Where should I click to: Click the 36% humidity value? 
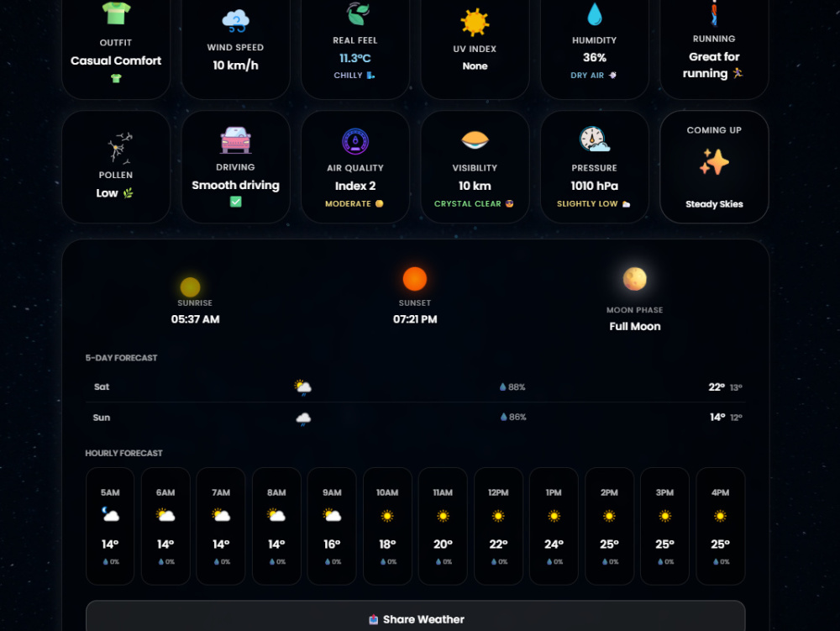[595, 57]
